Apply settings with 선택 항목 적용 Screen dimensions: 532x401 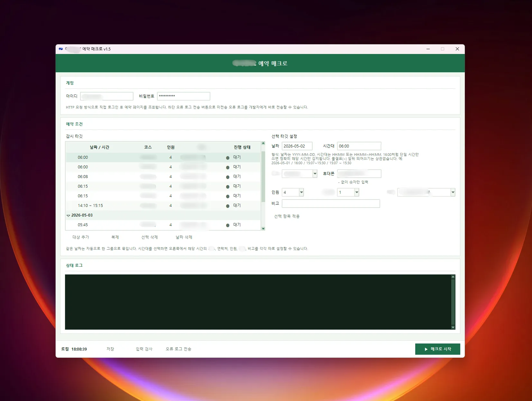coord(287,216)
